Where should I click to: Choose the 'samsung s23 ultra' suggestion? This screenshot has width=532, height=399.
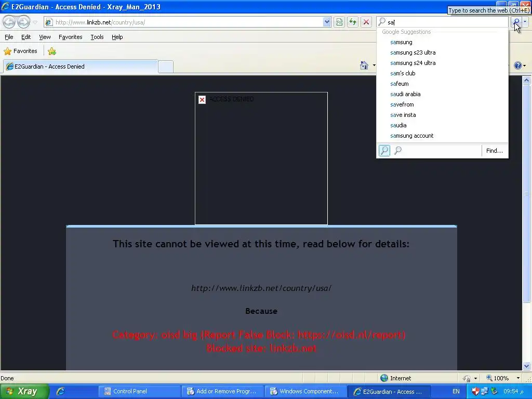442,52
